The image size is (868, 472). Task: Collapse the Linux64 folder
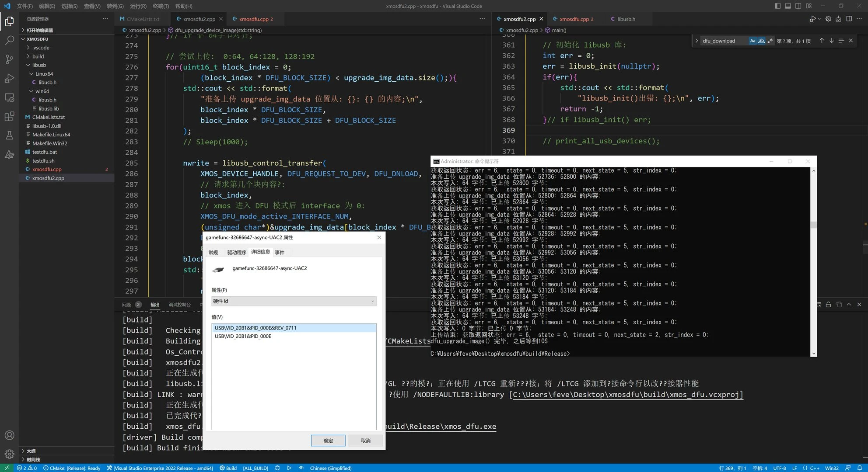pos(44,74)
